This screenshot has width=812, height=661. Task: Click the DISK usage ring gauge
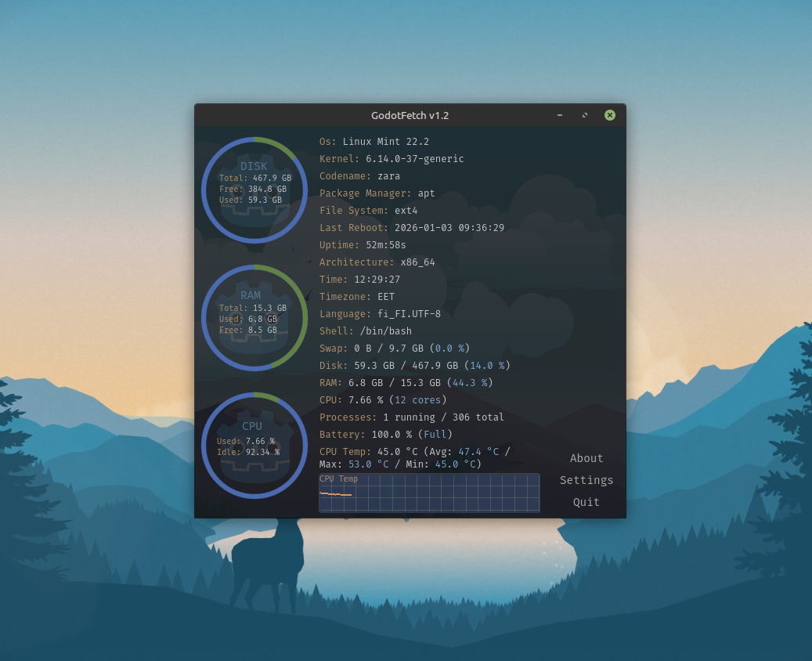(x=254, y=190)
